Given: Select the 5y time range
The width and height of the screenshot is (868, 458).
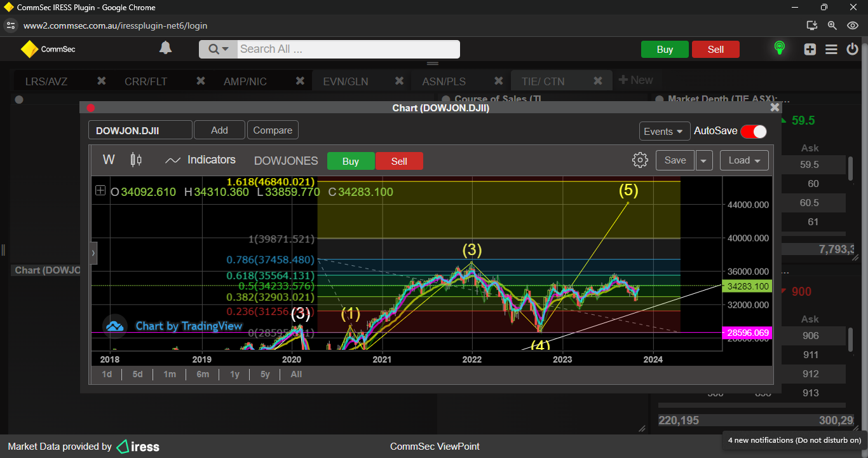Looking at the screenshot, I should tap(265, 374).
